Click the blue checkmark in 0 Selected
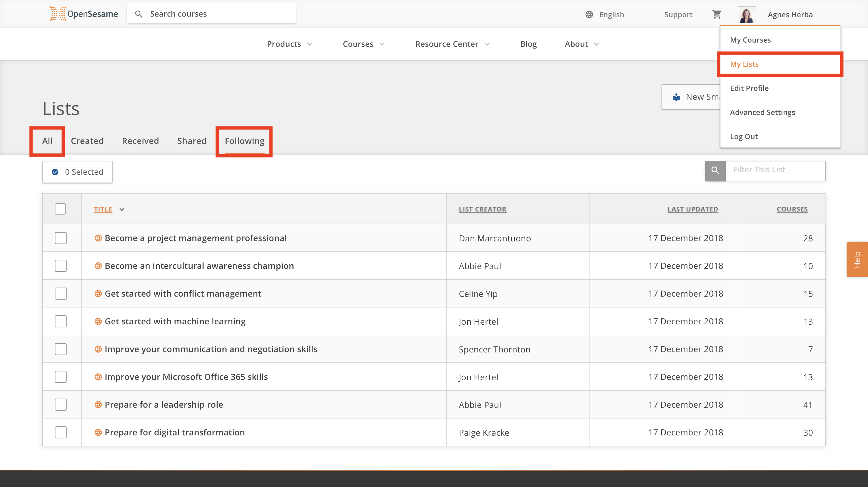 [55, 172]
